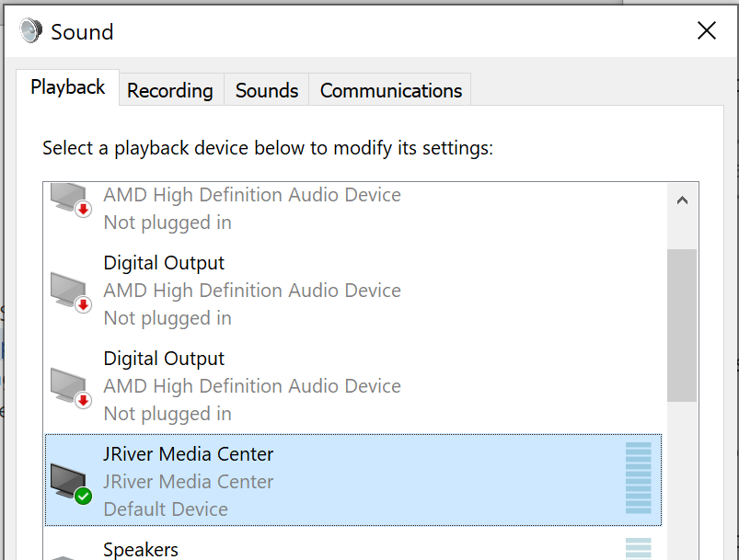The height and width of the screenshot is (560, 739).
Task: Select the Digital Output label above the other Digital Output
Action: (164, 263)
